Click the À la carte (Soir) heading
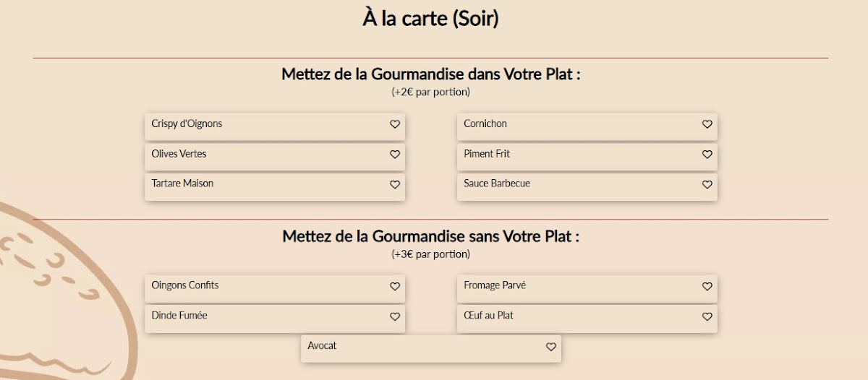This screenshot has height=380, width=868. click(x=431, y=19)
